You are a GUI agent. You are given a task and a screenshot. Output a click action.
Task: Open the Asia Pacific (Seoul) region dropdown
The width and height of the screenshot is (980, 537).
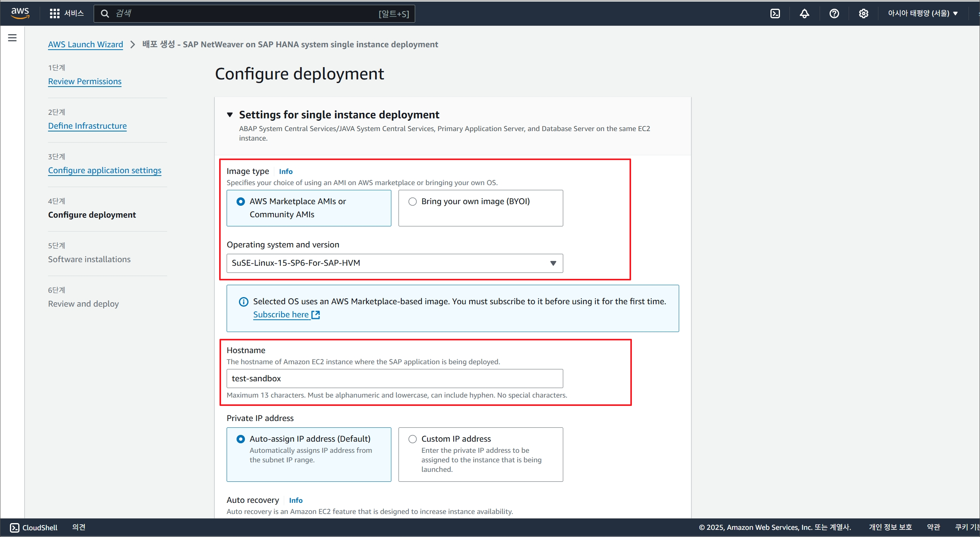click(x=923, y=14)
